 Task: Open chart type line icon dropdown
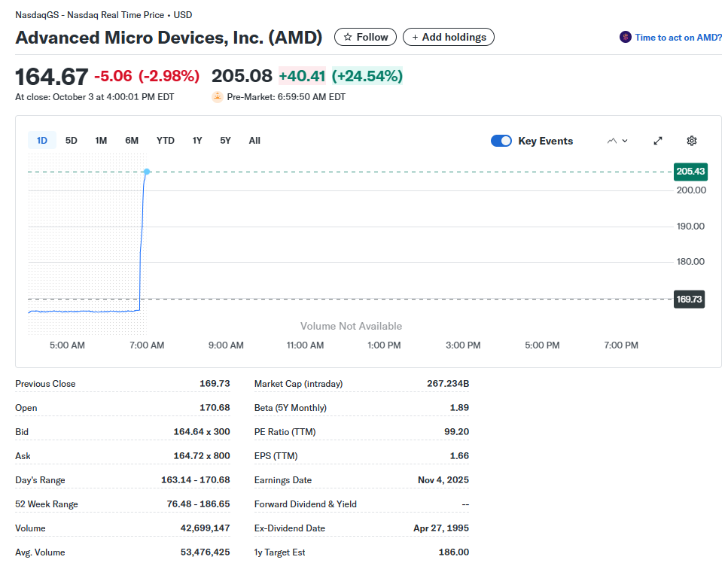(617, 141)
